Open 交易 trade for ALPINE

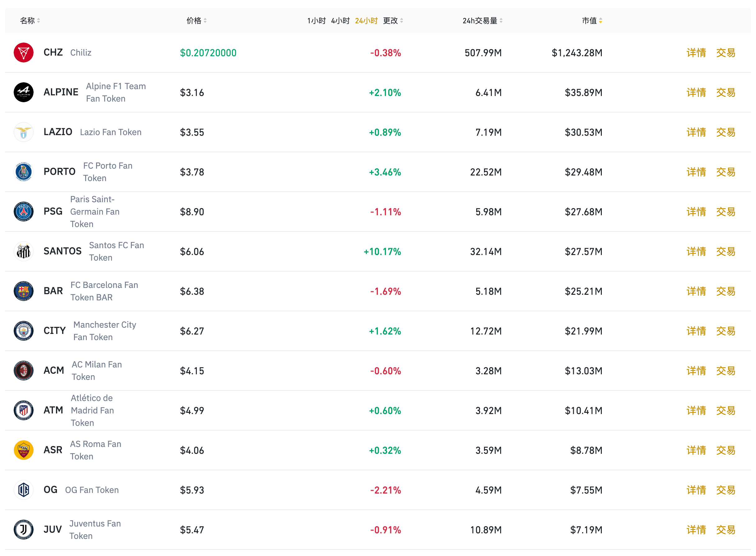(725, 92)
